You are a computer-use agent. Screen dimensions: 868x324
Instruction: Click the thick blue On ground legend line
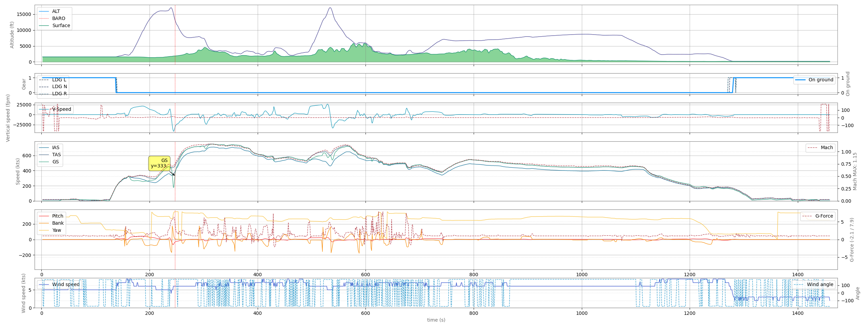coord(800,80)
